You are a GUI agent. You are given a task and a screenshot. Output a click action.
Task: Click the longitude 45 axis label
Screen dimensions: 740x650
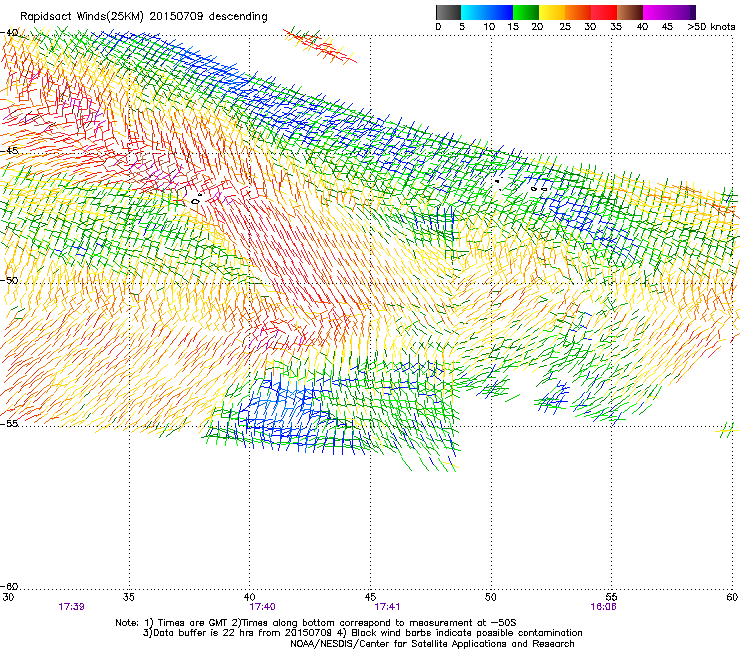(370, 597)
